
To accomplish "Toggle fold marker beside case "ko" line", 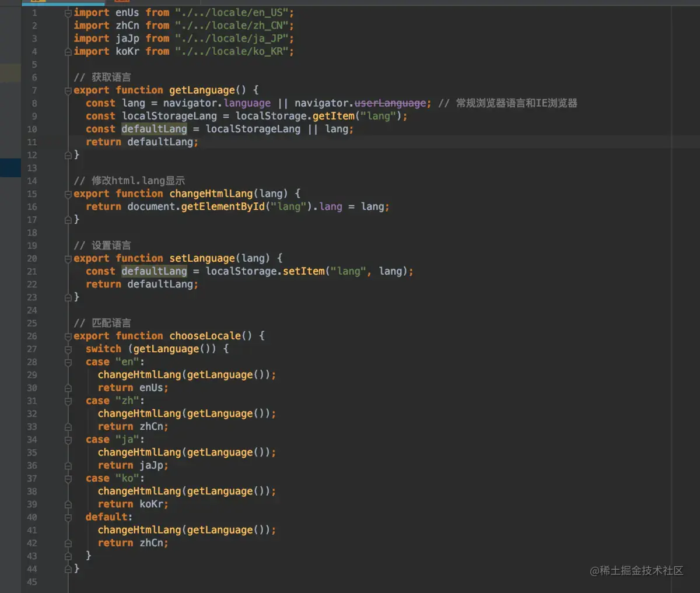I will (68, 479).
